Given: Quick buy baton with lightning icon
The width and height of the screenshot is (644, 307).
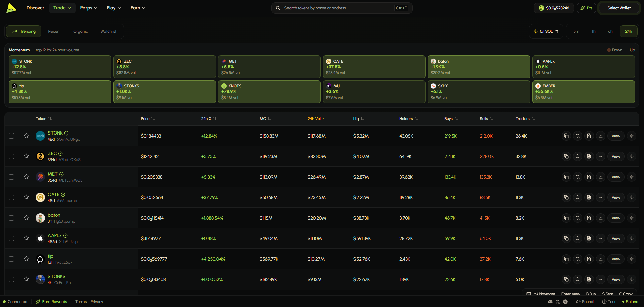Looking at the screenshot, I should [632, 218].
